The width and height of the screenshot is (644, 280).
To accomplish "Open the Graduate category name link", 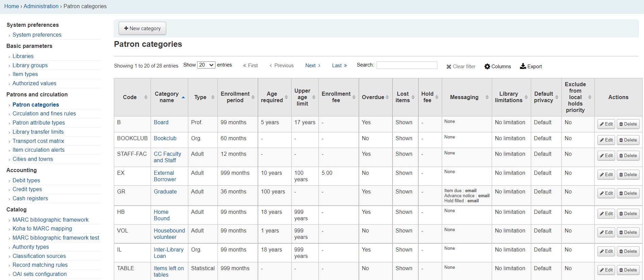I will click(165, 191).
